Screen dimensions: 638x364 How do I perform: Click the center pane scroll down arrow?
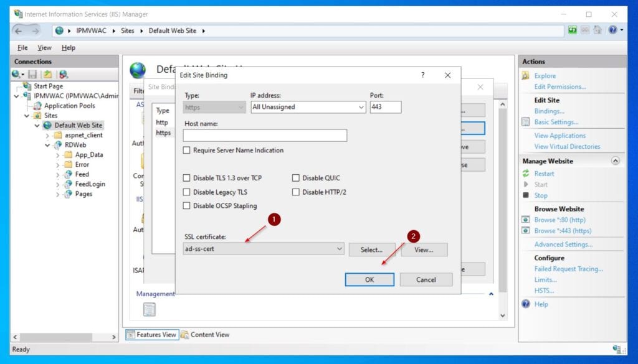coord(503,315)
